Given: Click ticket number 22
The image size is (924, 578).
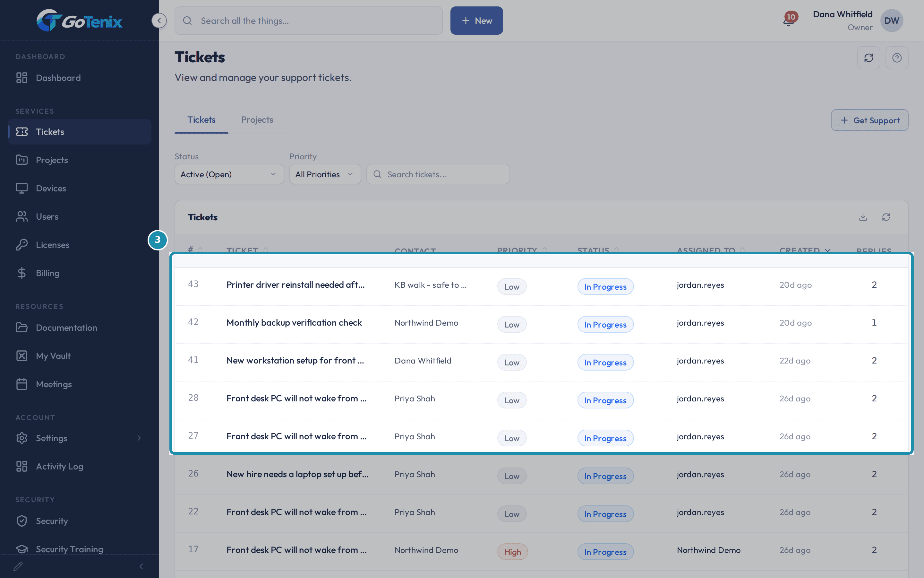Looking at the screenshot, I should pos(193,511).
